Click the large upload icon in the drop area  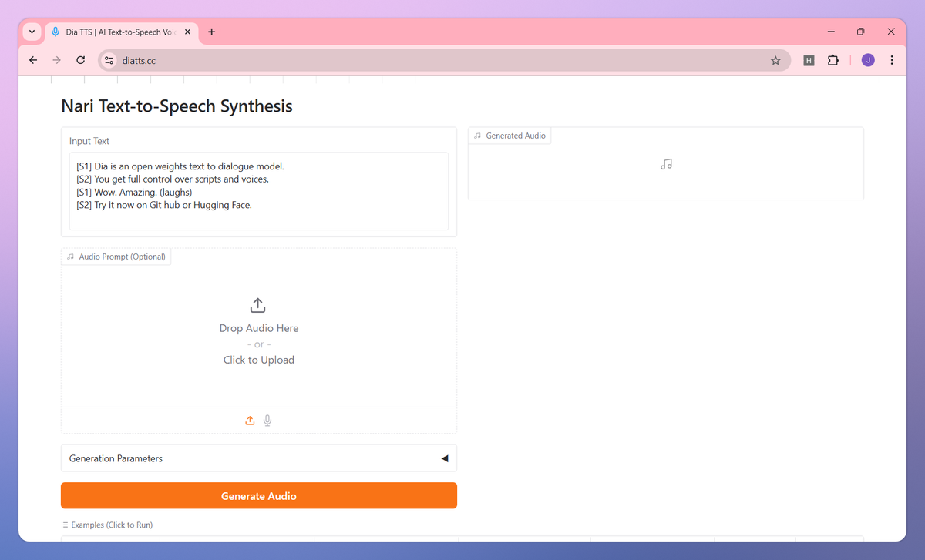click(258, 305)
